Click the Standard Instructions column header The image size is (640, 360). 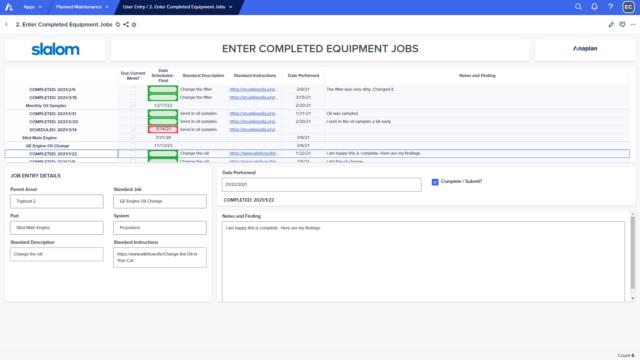point(255,76)
